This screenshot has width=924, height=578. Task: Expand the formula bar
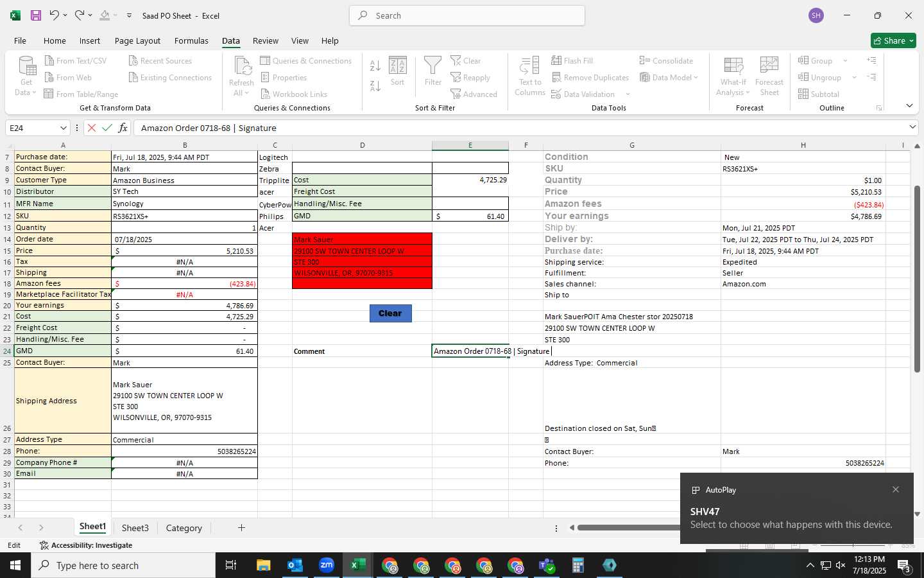(x=912, y=127)
